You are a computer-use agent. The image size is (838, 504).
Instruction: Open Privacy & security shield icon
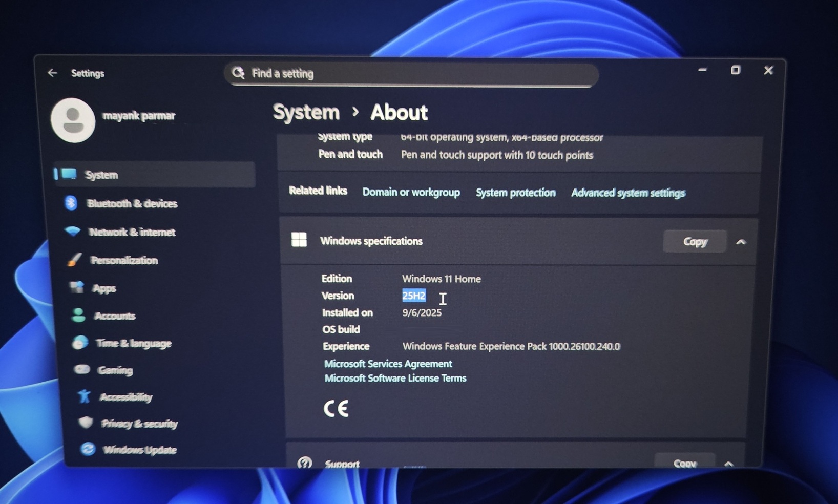click(x=86, y=423)
